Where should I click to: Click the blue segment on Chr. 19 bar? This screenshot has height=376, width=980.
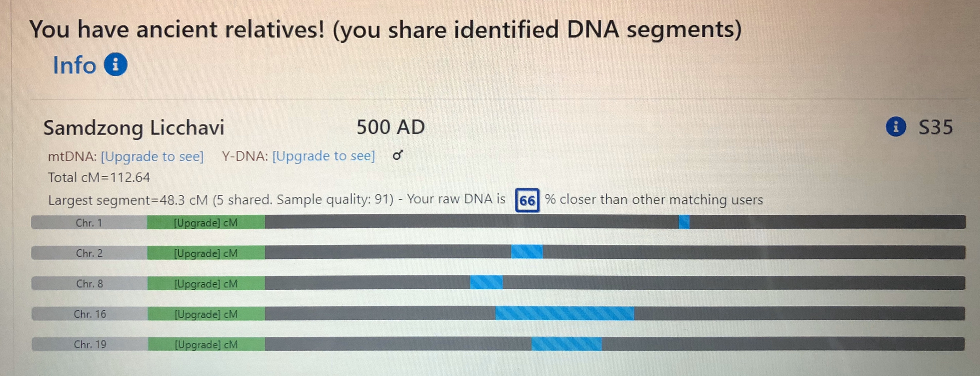(x=566, y=344)
